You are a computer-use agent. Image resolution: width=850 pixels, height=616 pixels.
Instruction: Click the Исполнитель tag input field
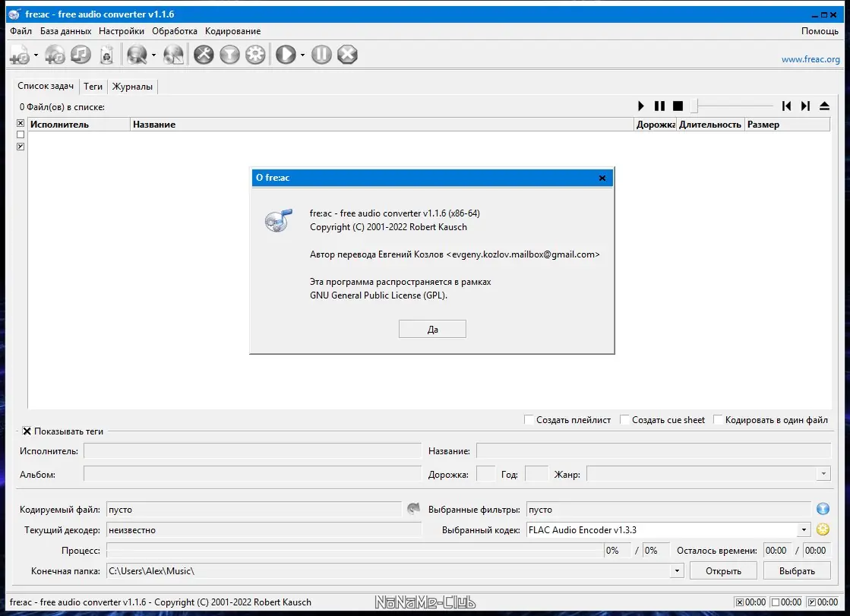[253, 450]
